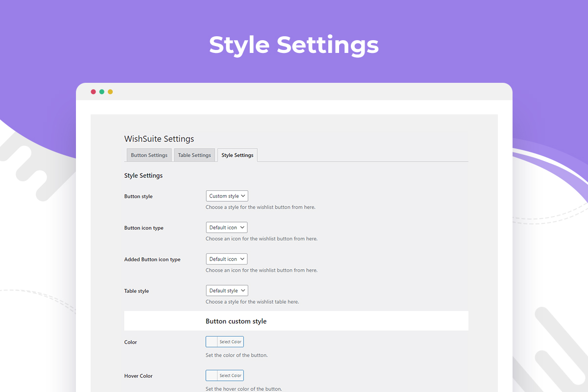Click the Button style field label
The image size is (588, 392).
[x=138, y=196]
